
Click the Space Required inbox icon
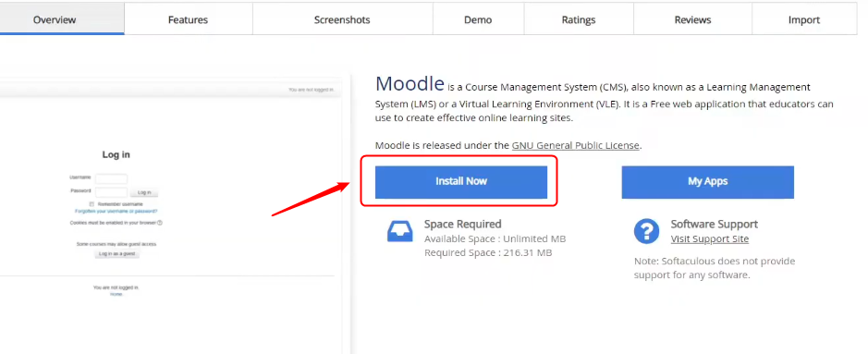(399, 231)
